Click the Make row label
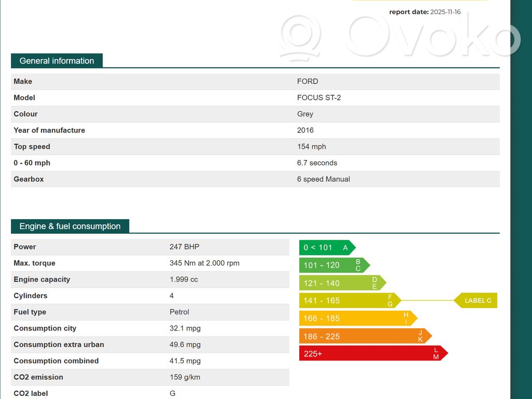 23,82
